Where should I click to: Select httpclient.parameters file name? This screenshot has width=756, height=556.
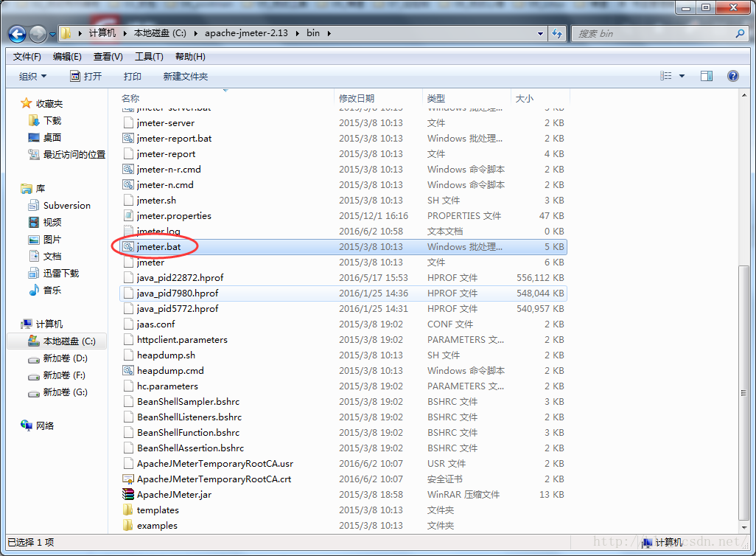[x=182, y=339]
